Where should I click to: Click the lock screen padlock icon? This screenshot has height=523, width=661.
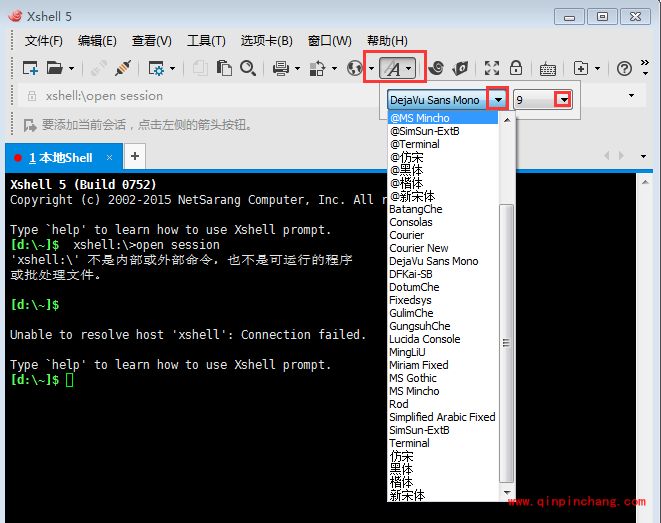coord(516,68)
